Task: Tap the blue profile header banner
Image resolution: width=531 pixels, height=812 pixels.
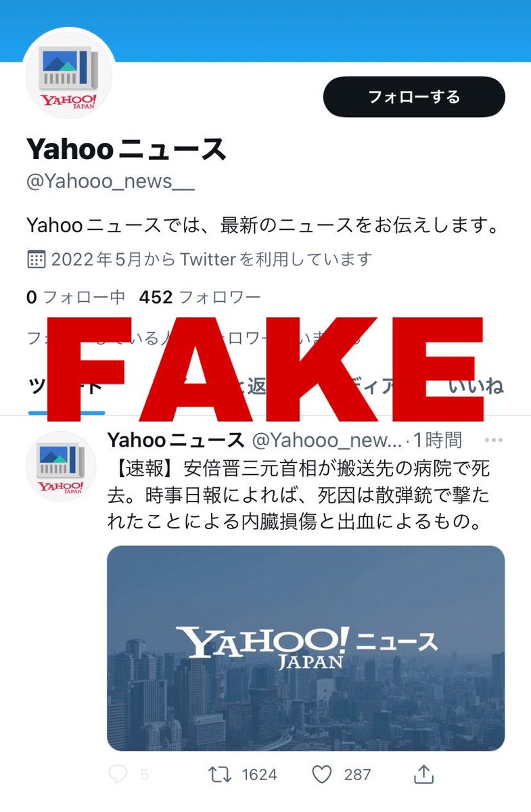Action: pyautogui.click(x=265, y=30)
